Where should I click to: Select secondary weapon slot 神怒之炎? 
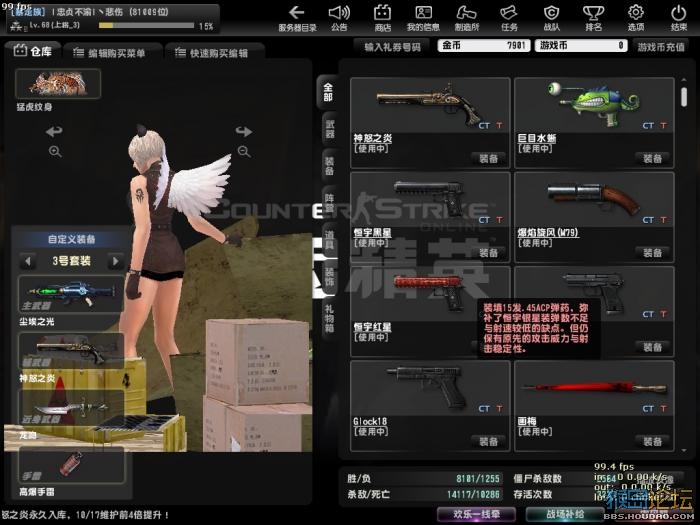tap(71, 351)
